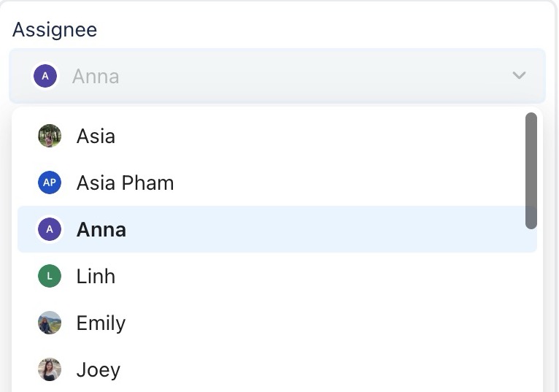Click the dropdown list's scrollbar thumb
The image size is (559, 392).
[531, 170]
